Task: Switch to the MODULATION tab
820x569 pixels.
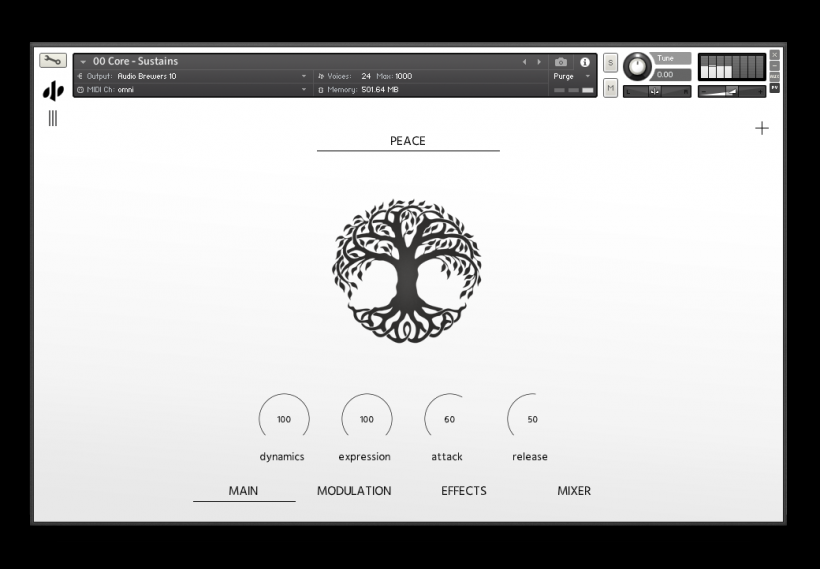Action: coord(354,491)
